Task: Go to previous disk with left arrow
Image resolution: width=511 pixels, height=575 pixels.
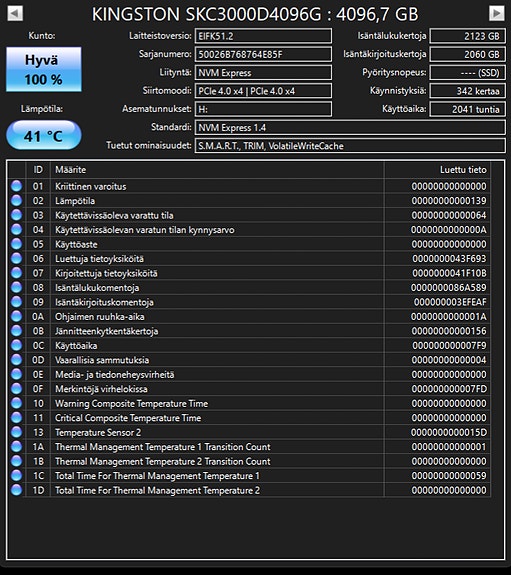Action: click(x=15, y=14)
